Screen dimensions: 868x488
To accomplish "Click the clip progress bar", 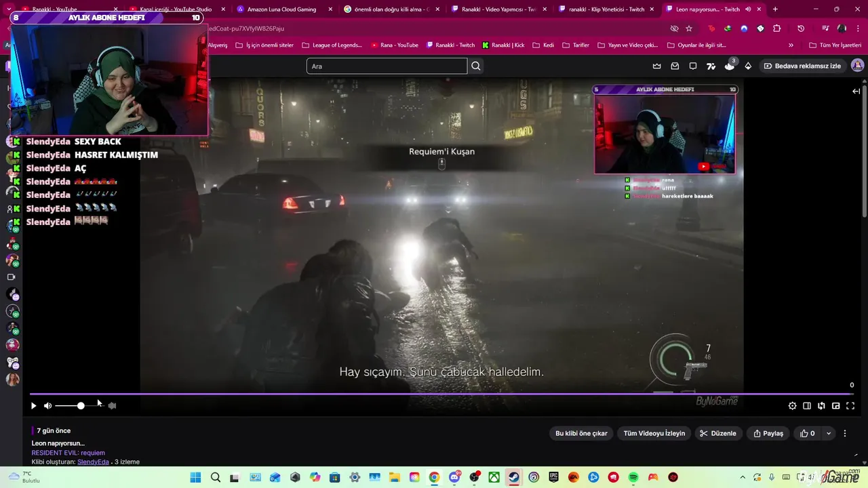I will 441,394.
